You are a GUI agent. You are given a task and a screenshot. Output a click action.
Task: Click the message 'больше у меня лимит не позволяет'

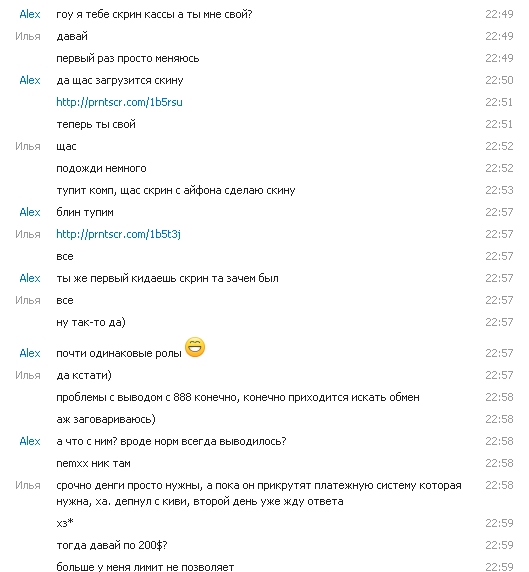click(145, 567)
